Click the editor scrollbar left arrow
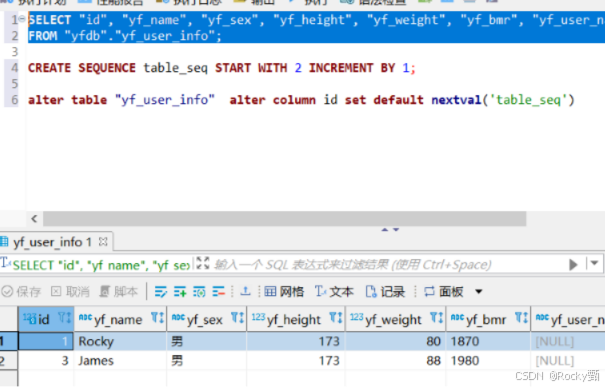605x387 pixels. click(x=34, y=219)
